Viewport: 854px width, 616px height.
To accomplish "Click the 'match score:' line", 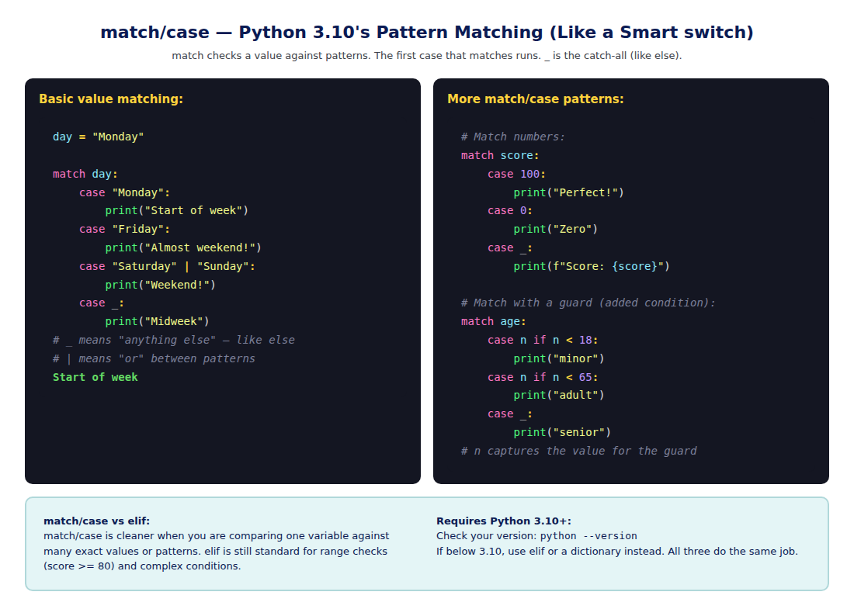I will [x=500, y=156].
